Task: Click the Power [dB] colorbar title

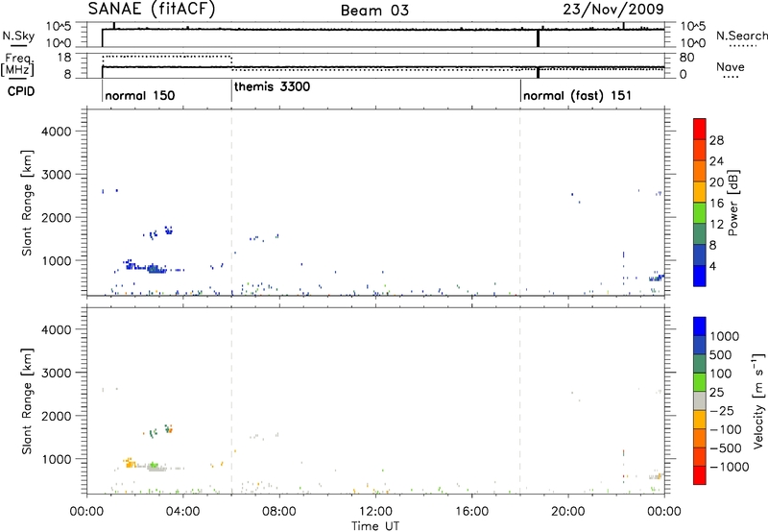Action: click(x=732, y=203)
